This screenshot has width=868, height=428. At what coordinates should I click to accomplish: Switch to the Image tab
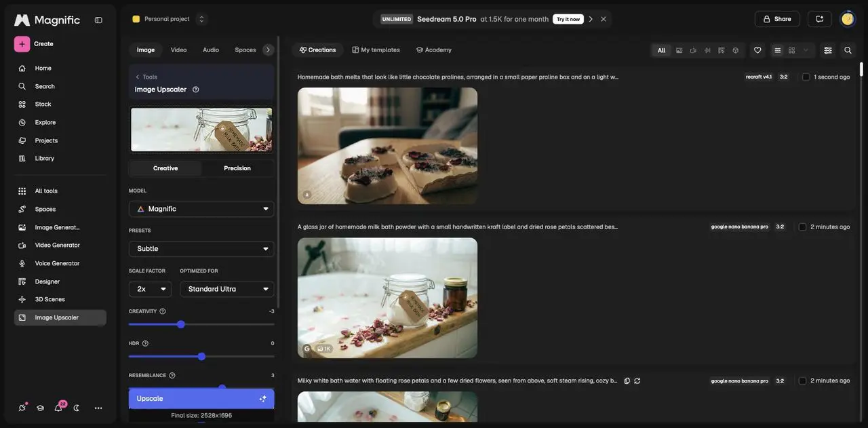146,50
